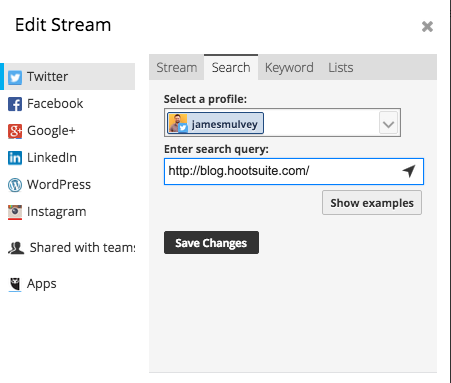This screenshot has height=383, width=451.
Task: Choose the WordPress network label
Action: click(x=59, y=185)
